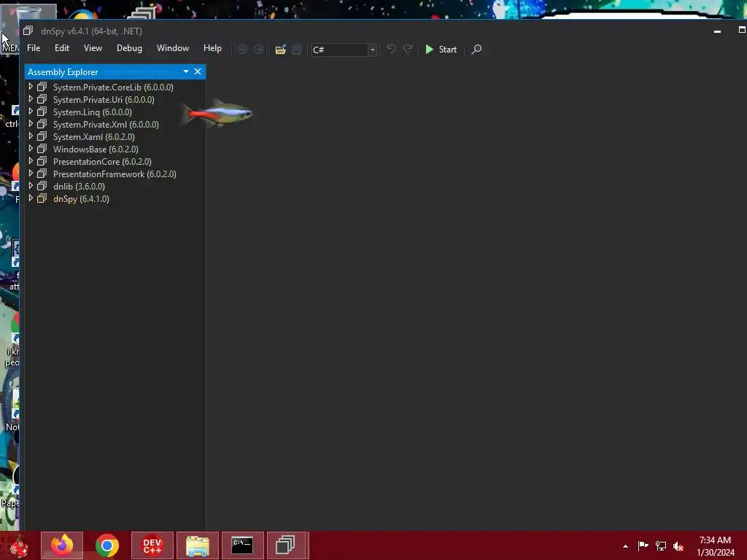Expand System.Private.Uri node
Image resolution: width=747 pixels, height=560 pixels.
[x=31, y=99]
